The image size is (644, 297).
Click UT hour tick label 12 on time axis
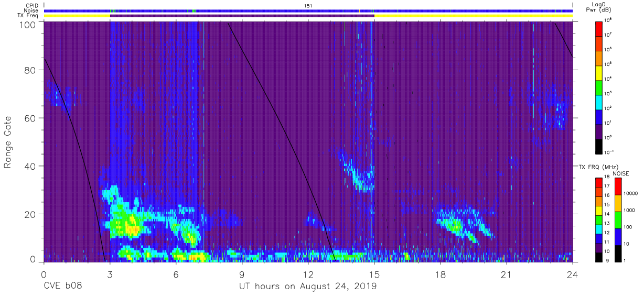pos(308,274)
